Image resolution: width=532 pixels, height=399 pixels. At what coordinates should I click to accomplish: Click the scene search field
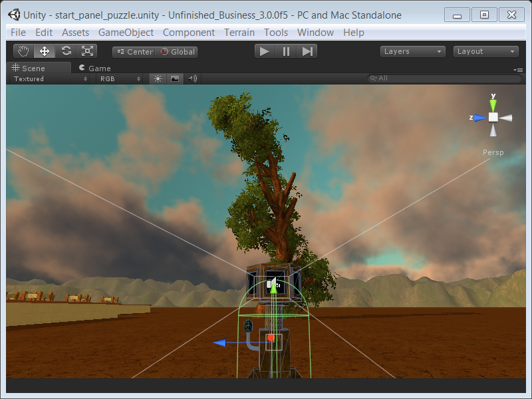pyautogui.click(x=446, y=78)
